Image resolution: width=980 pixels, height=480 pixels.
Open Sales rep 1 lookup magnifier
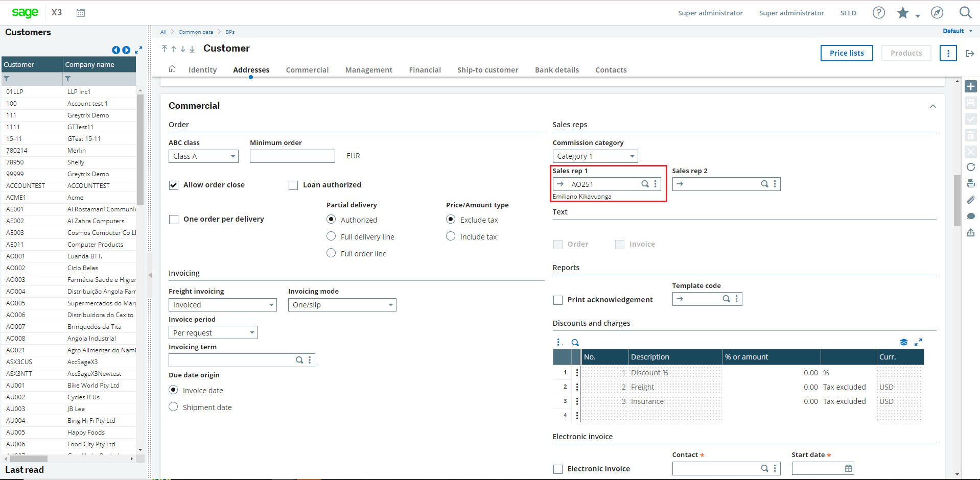(x=645, y=184)
